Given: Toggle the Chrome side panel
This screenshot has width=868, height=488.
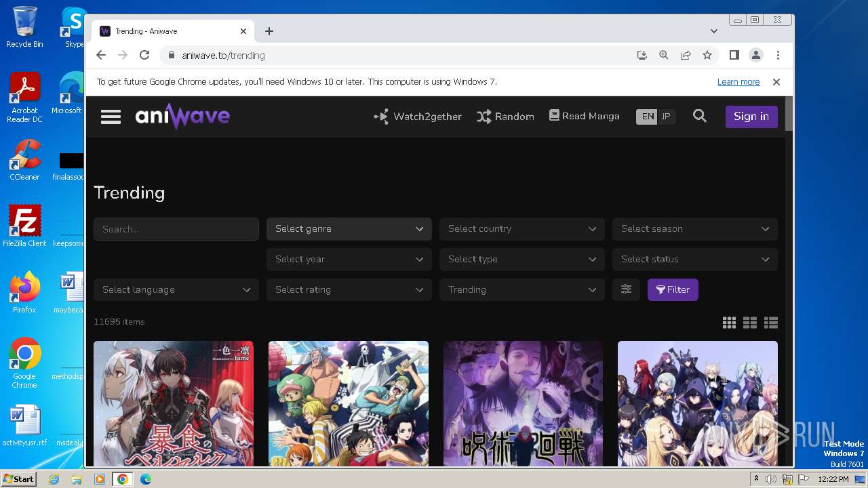Looking at the screenshot, I should click(x=734, y=56).
